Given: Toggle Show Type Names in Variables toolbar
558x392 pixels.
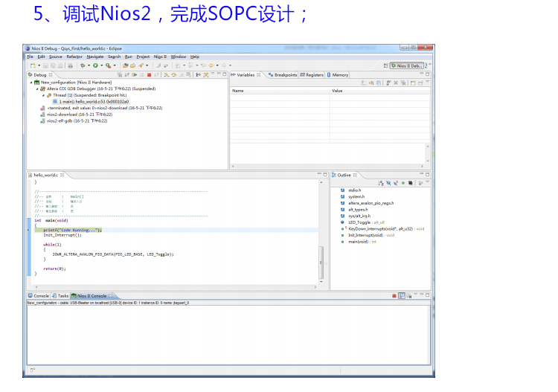Looking at the screenshot, I should [364, 83].
